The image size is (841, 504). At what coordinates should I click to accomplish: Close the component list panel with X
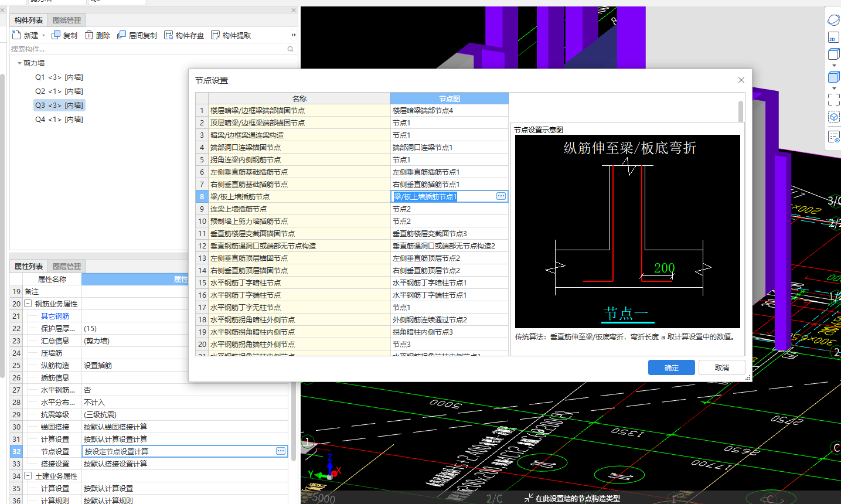pyautogui.click(x=294, y=10)
